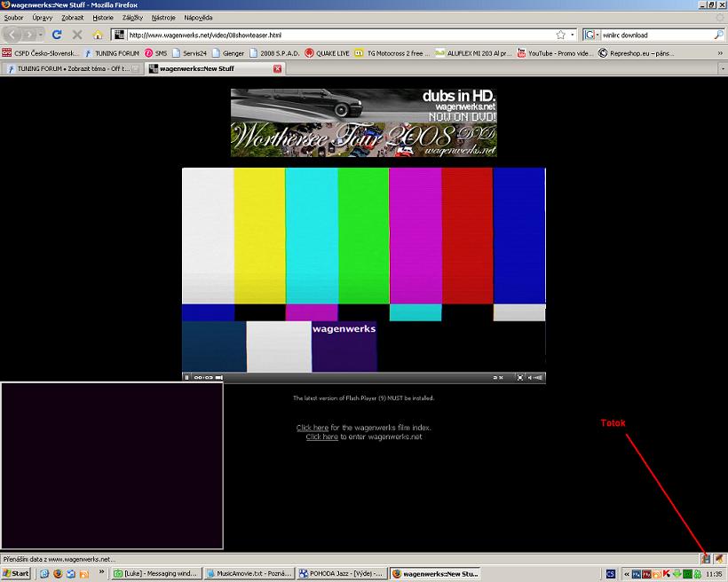Open the 2008 S.P.A.D. bookmark
Viewport: 728px width, 582px height.
coord(275,53)
